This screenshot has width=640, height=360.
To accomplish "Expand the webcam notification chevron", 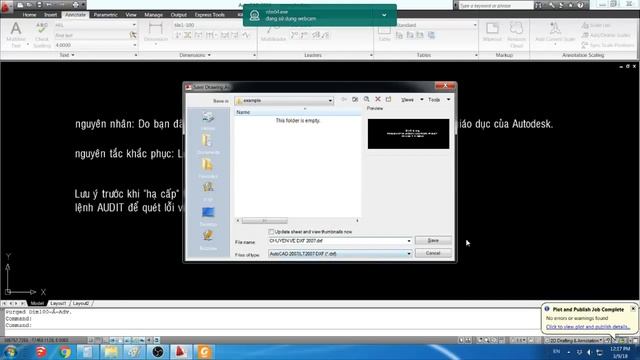I will 384,15.
